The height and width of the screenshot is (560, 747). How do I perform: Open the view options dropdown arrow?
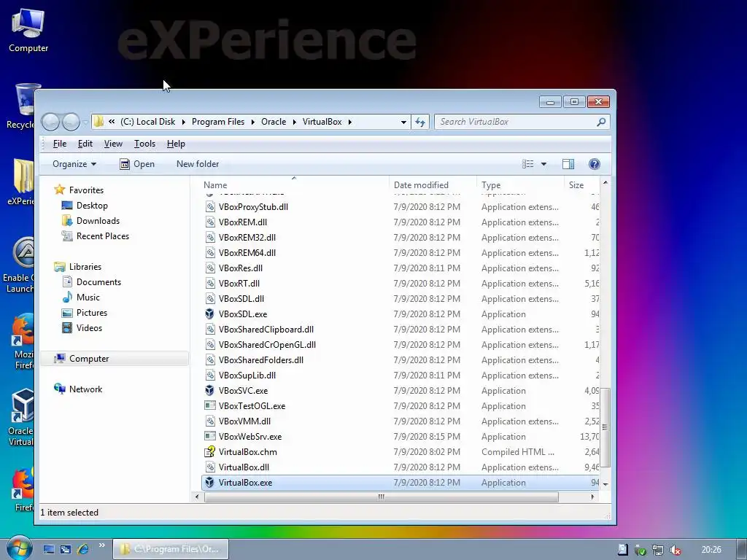(x=543, y=164)
